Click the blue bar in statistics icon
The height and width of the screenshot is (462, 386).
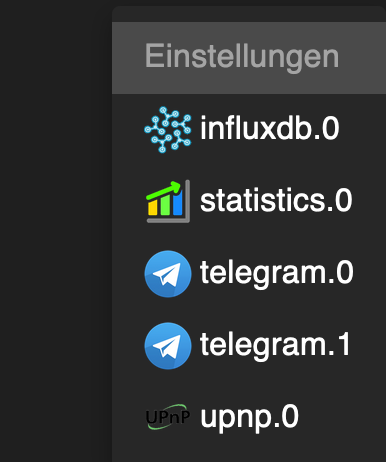pos(178,203)
